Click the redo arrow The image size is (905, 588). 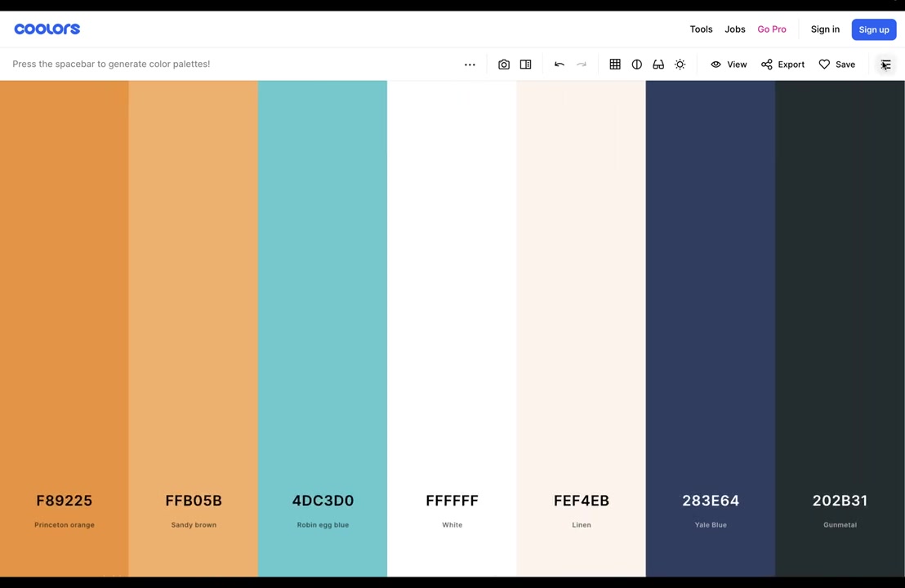tap(582, 65)
